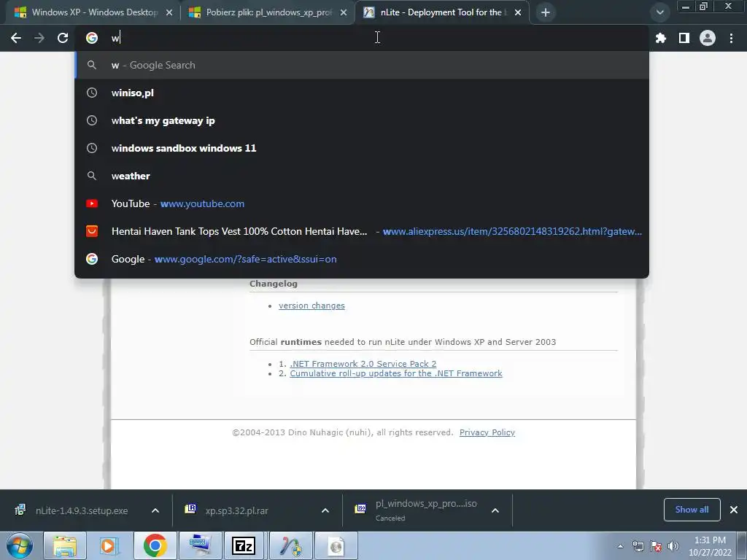
Task: Open the disc image taskbar icon
Action: point(336,545)
